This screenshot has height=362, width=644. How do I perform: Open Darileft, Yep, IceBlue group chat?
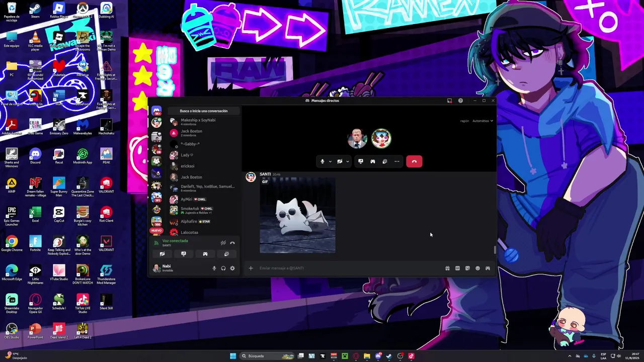coord(203,188)
